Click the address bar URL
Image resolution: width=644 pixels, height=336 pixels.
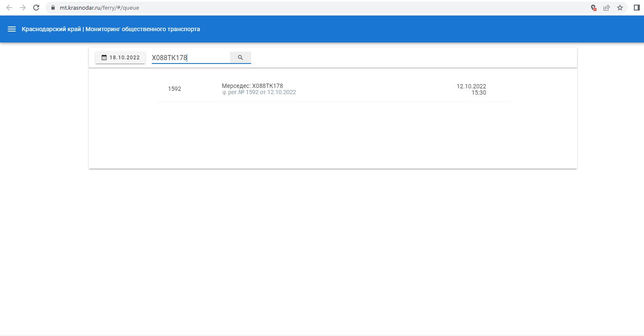coord(99,8)
